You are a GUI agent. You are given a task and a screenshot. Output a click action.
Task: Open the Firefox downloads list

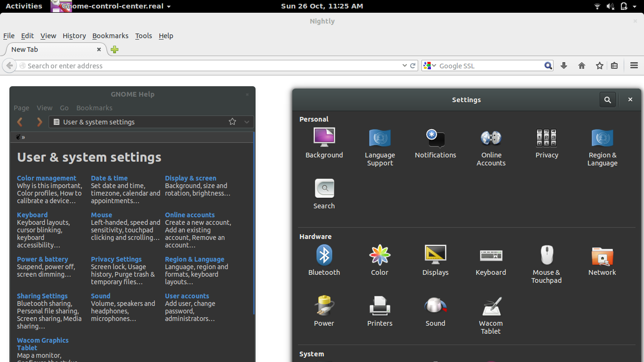tap(564, 66)
